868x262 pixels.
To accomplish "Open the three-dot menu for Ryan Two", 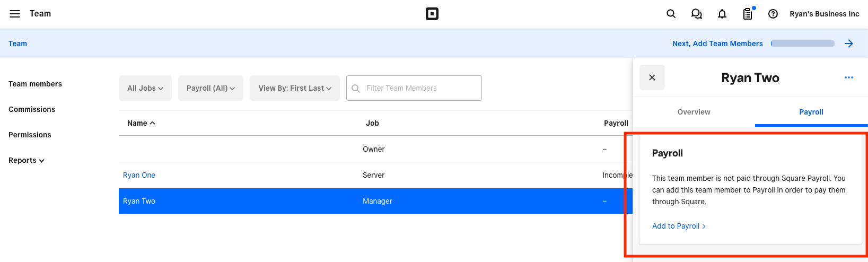I will [848, 77].
